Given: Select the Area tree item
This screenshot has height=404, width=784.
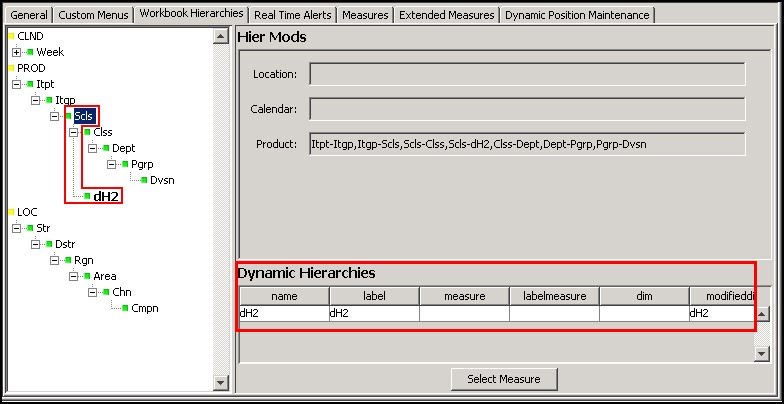Looking at the screenshot, I should (104, 276).
